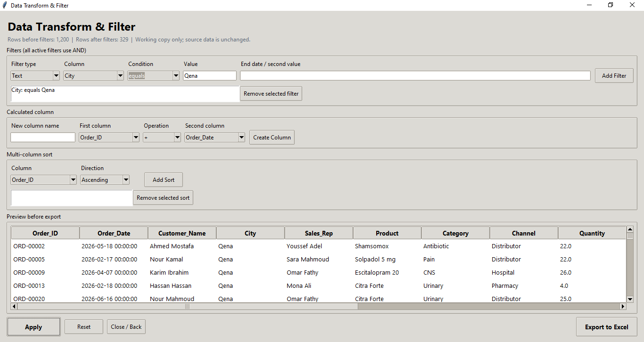Open the Second column dropdown showing Order_Date
The width and height of the screenshot is (644, 342).
(215, 138)
